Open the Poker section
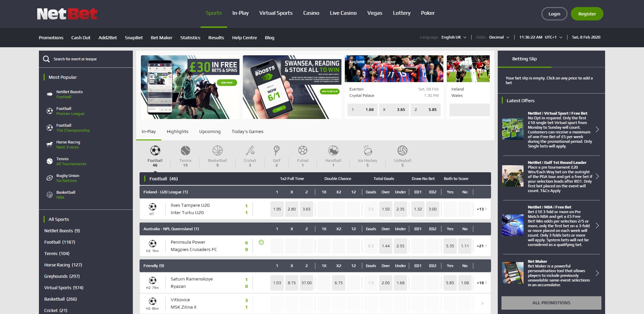The height and width of the screenshot is (314, 644). point(428,13)
